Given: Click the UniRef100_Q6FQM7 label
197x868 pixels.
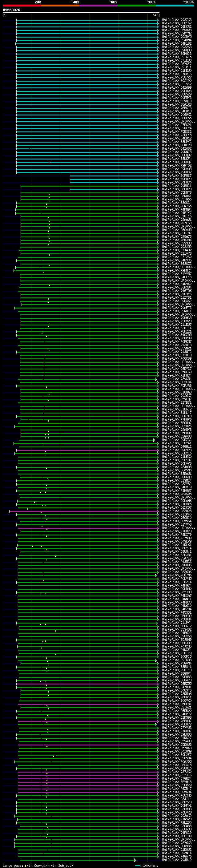Looking at the screenshot, I should pos(177,721).
